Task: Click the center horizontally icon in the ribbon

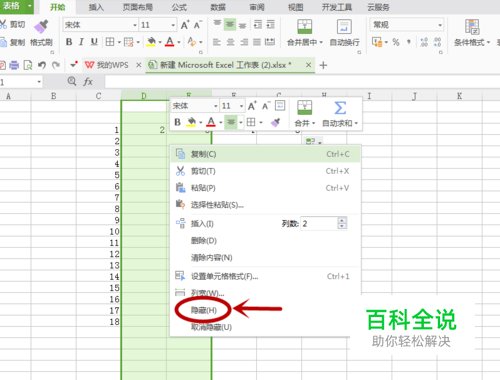Action: (230, 42)
